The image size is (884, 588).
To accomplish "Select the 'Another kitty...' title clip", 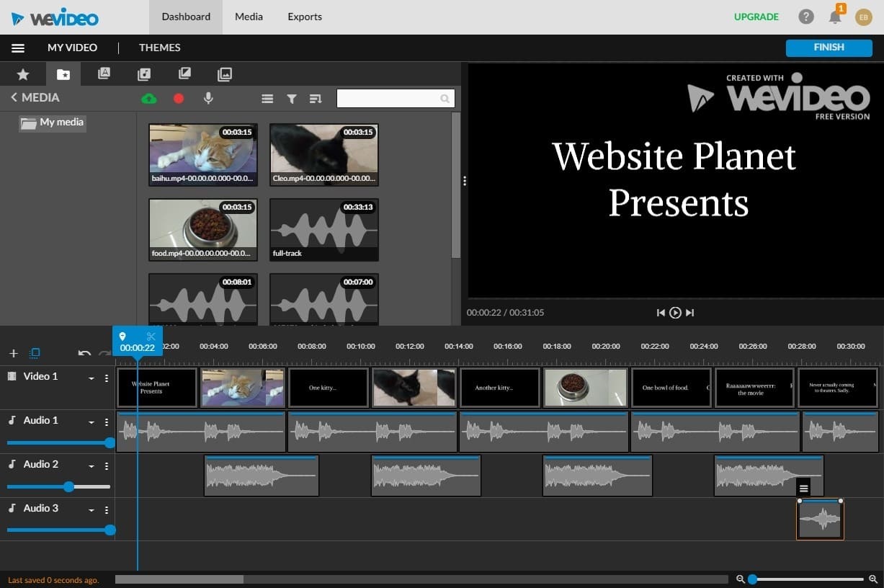I will pyautogui.click(x=500, y=388).
